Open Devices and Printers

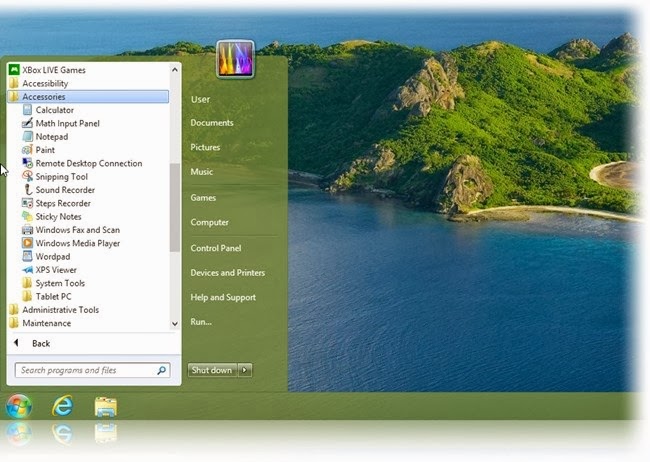(x=228, y=272)
